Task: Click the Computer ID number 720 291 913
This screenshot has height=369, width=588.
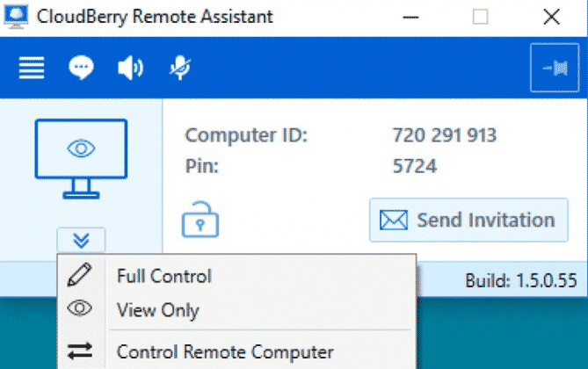Action: (x=445, y=135)
